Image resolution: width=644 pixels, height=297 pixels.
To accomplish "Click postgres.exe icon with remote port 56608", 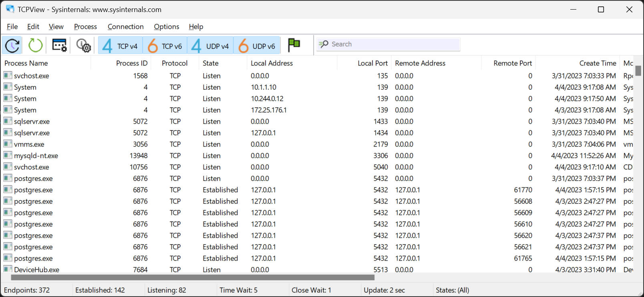I will point(8,201).
